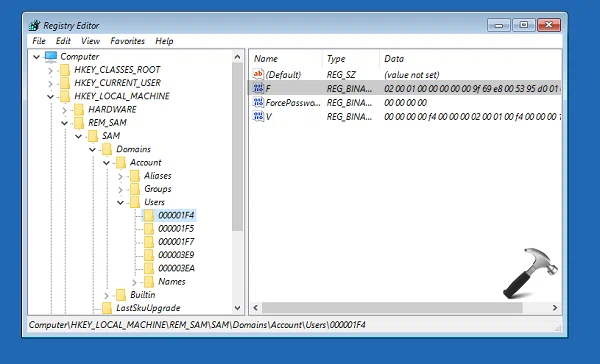The image size is (600, 364).
Task: Collapse the REM_SAM key
Action: coord(64,123)
